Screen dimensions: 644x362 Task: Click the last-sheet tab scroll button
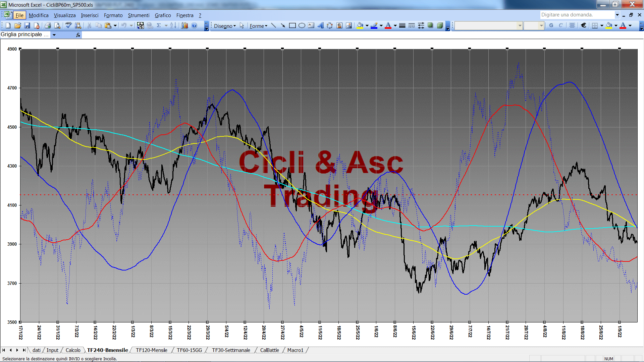24,350
